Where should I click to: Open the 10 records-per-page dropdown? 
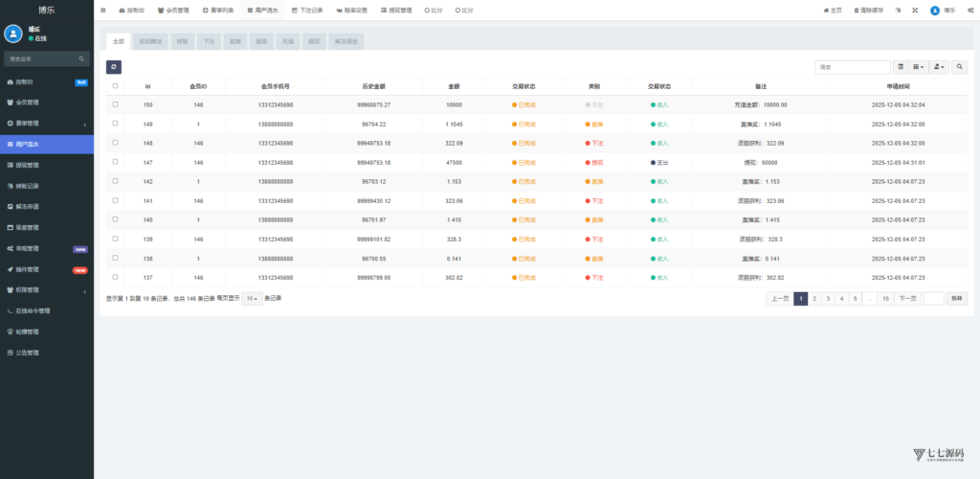pyautogui.click(x=251, y=299)
